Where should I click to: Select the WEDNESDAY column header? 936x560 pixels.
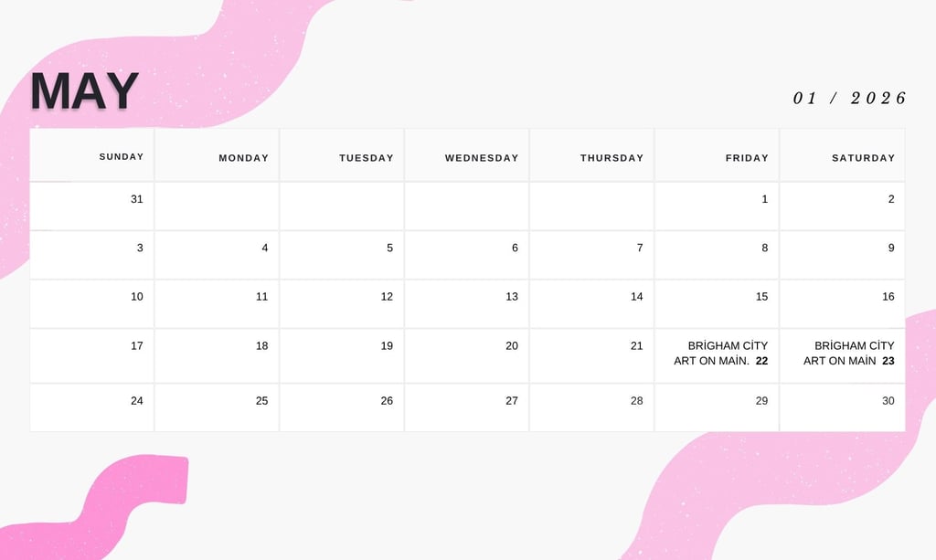[x=482, y=158]
